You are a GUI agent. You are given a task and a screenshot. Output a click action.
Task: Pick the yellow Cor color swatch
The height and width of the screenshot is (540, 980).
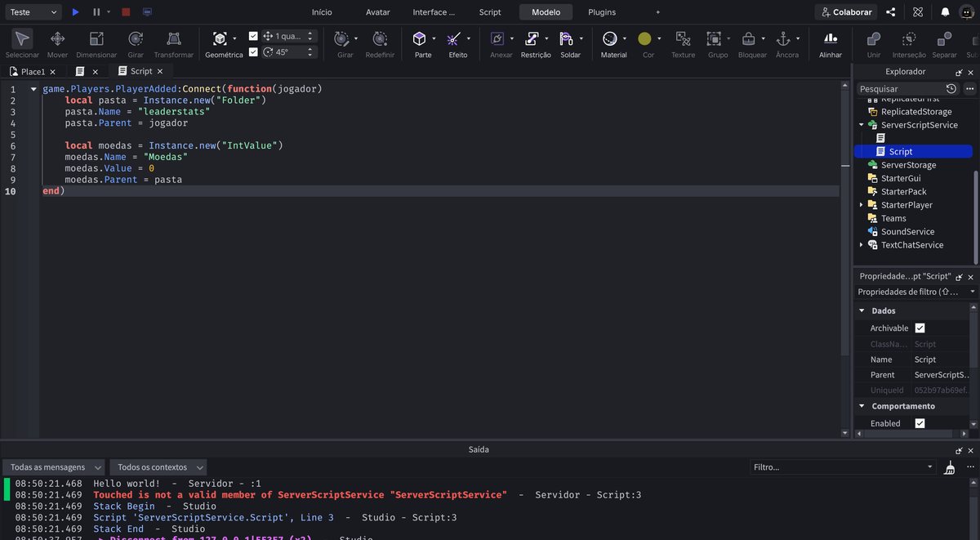(x=645, y=38)
